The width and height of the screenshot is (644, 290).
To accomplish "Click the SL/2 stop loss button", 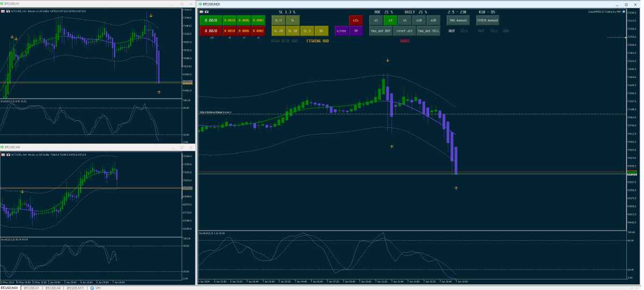I will point(278,20).
